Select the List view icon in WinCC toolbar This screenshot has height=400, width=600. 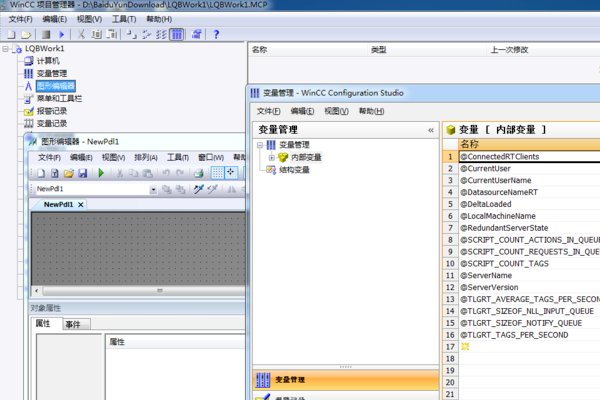point(161,35)
